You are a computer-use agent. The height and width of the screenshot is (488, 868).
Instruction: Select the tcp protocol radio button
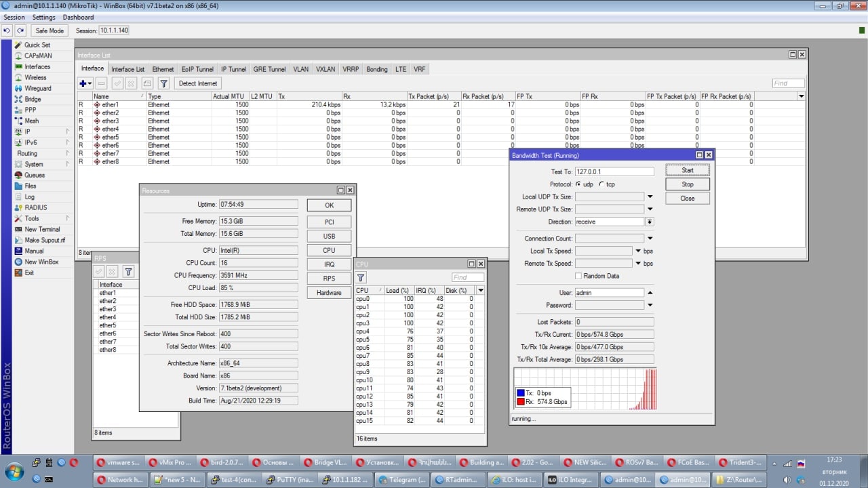601,184
